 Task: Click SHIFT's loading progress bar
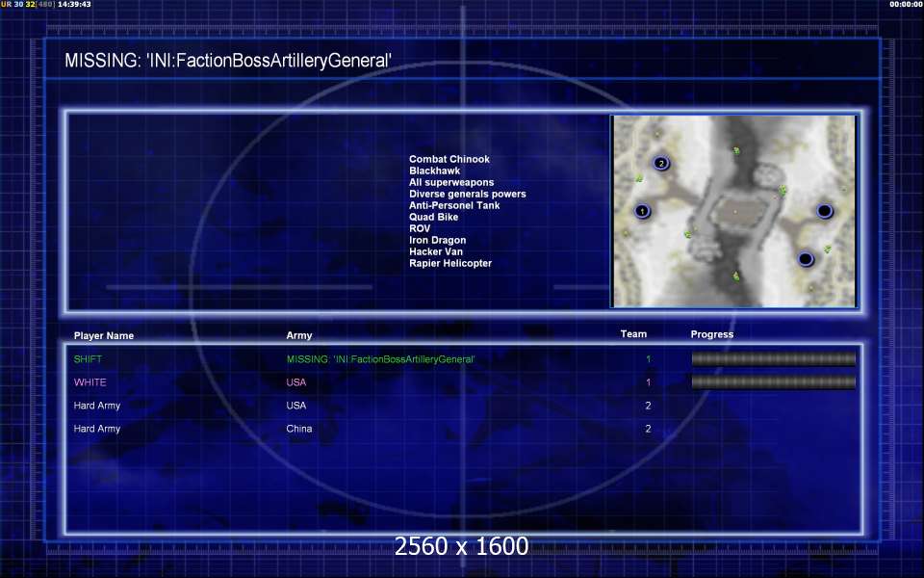point(773,359)
